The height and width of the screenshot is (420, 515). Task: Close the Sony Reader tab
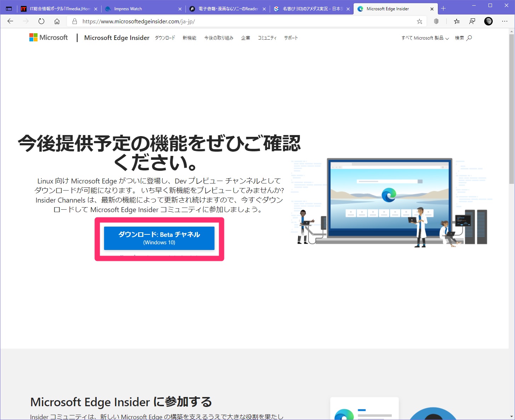click(264, 9)
